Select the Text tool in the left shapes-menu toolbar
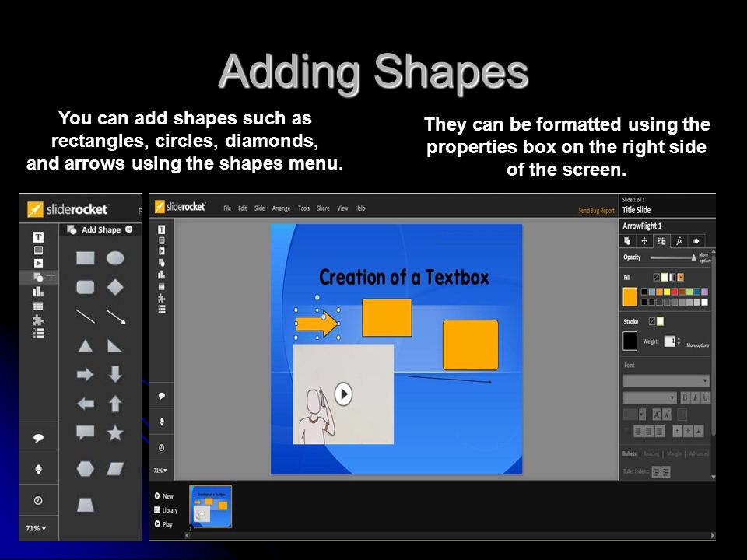747x560 pixels. 38,237
